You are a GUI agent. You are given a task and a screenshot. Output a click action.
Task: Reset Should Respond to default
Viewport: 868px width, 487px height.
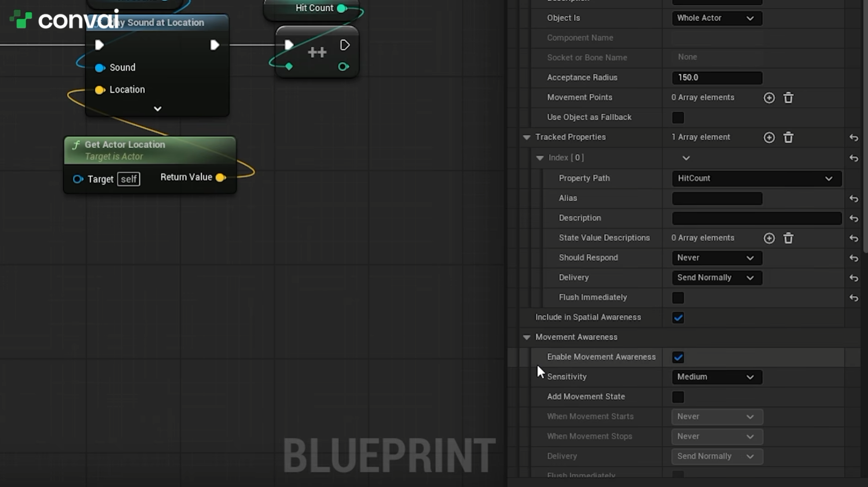point(854,258)
